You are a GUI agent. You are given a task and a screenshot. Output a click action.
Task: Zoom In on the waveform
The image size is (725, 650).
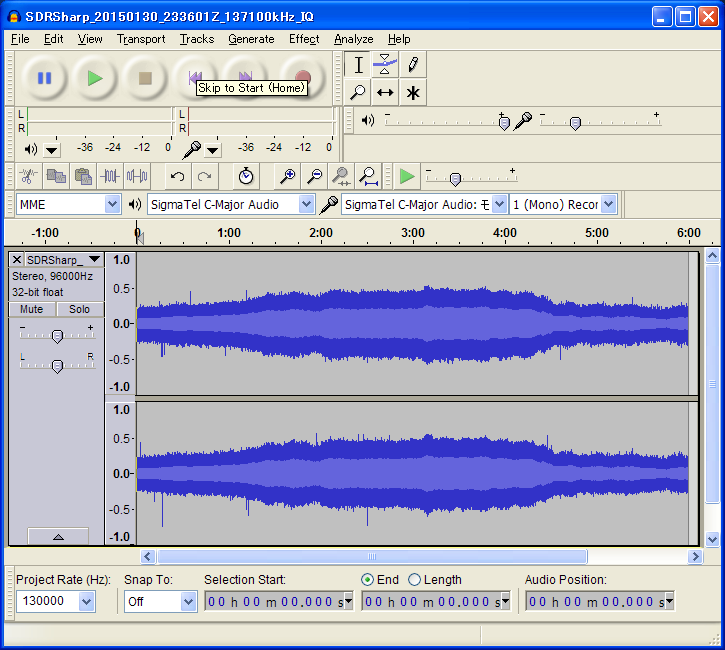coord(287,176)
